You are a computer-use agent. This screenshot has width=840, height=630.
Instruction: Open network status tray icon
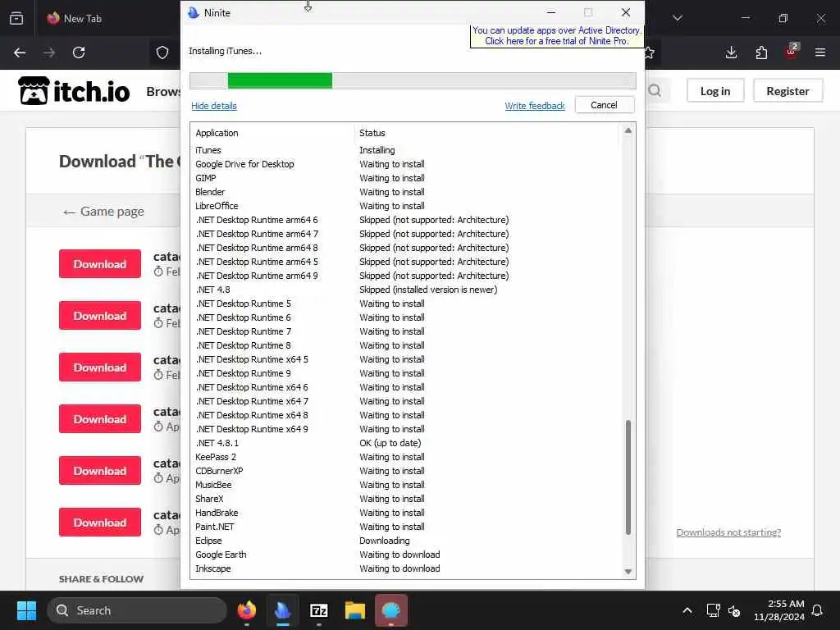coord(713,610)
